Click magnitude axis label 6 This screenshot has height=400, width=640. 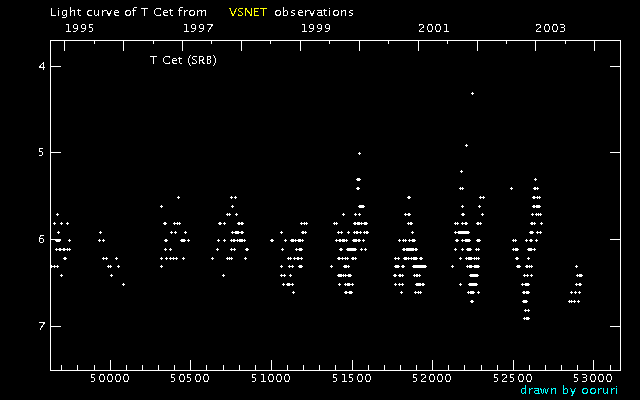(x=42, y=239)
